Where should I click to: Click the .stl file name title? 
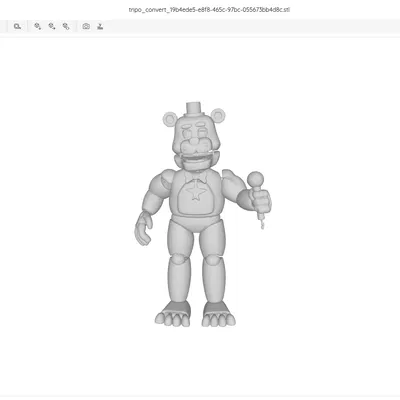click(x=209, y=9)
